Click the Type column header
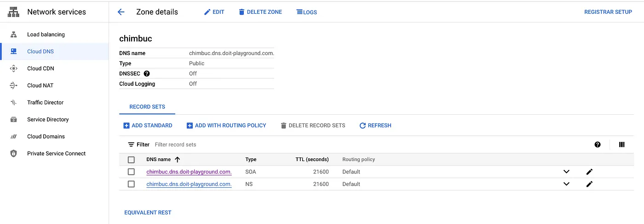 (251, 159)
